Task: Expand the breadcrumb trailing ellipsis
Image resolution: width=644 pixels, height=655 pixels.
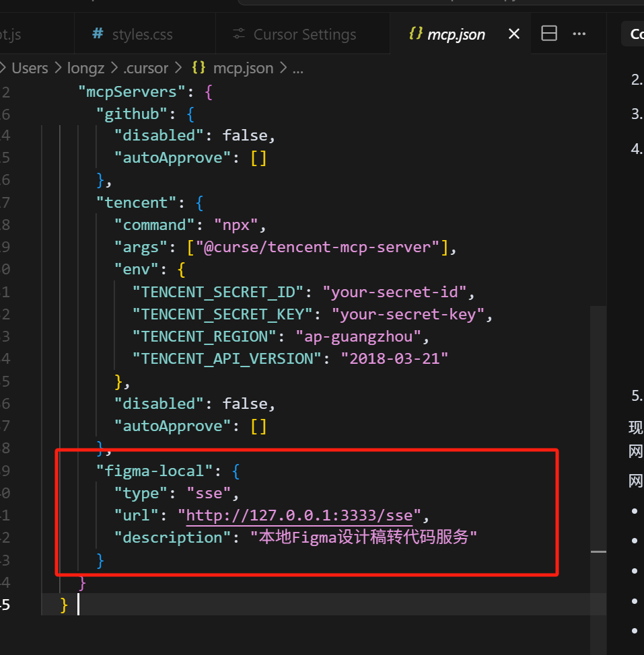Action: tap(298, 68)
